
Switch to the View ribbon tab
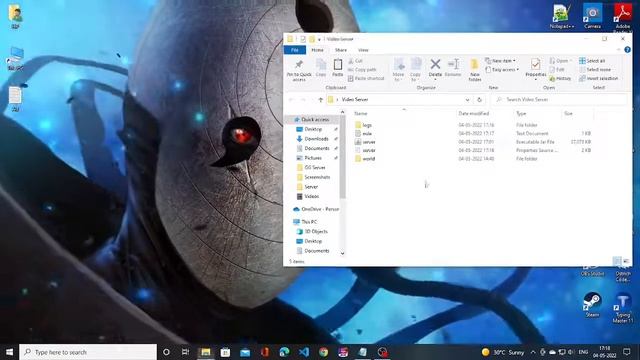pyautogui.click(x=363, y=50)
